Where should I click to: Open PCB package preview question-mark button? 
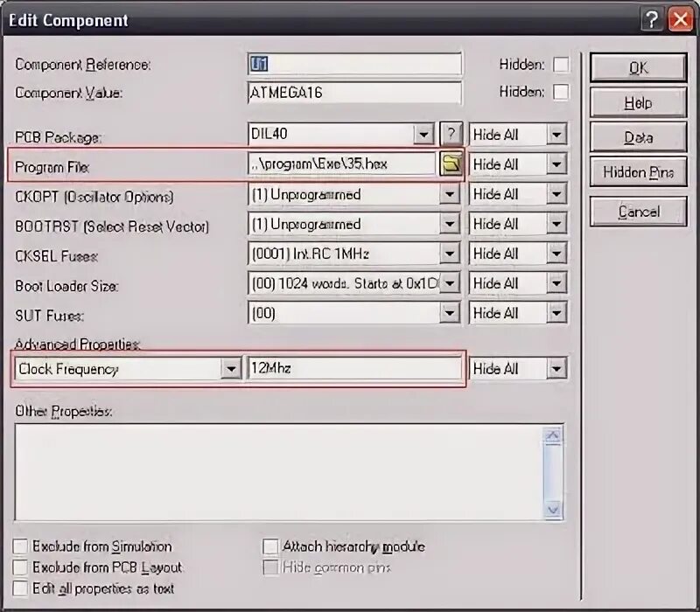pyautogui.click(x=451, y=134)
